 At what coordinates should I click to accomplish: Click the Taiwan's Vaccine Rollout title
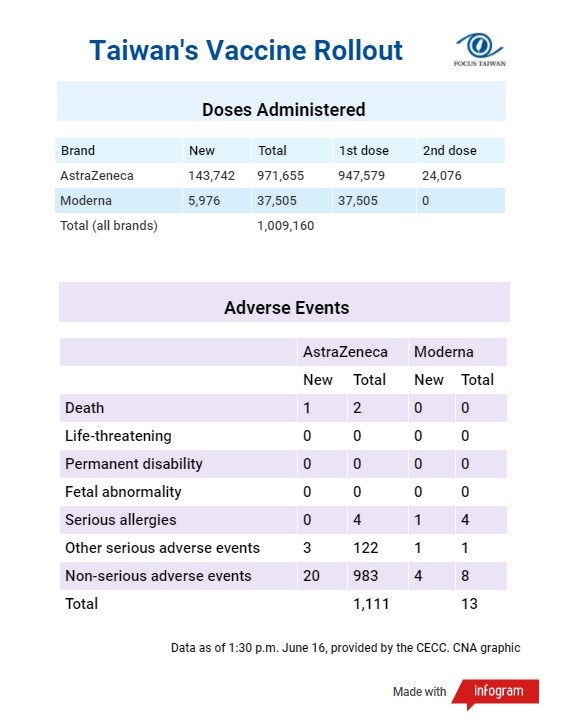(x=246, y=50)
